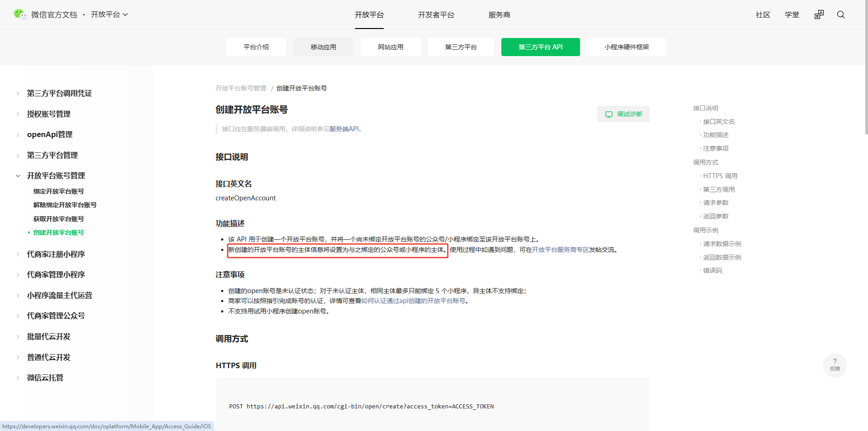Jump to 注意事项 in page outline
This screenshot has width=868, height=431.
[716, 148]
